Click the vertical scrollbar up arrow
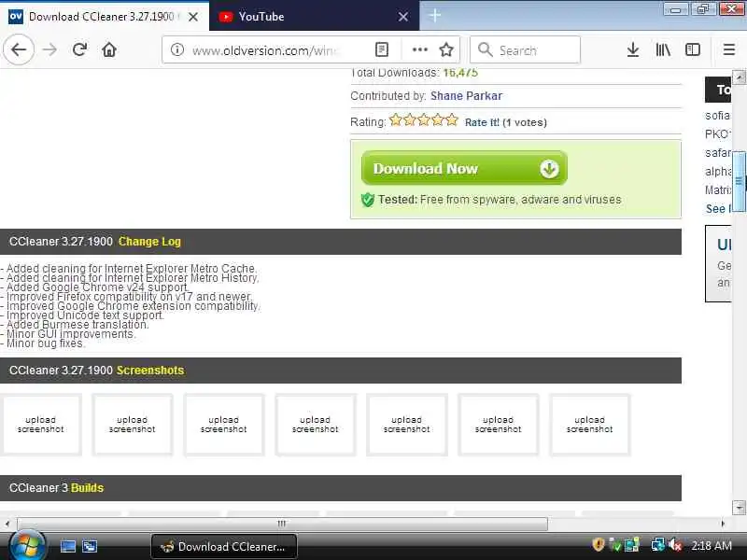The image size is (747, 560). point(739,77)
